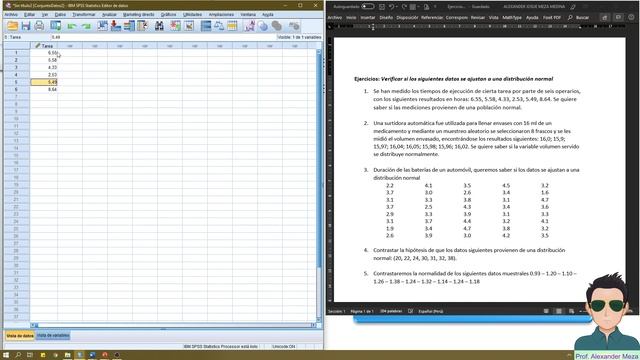Redo arrow in Word quick access toolbar
Image resolution: width=640 pixels, height=360 pixels.
(x=404, y=7)
